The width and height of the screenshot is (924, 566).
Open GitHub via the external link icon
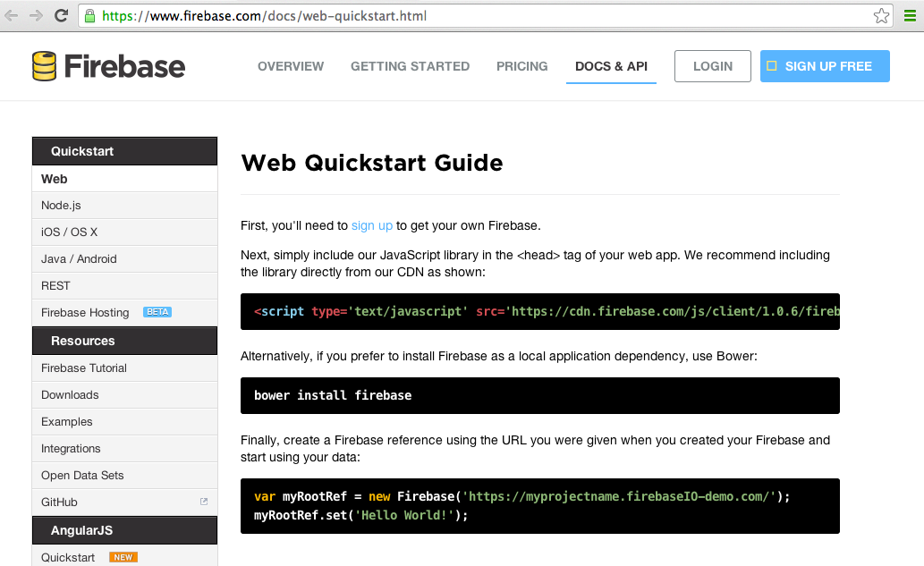coord(206,502)
